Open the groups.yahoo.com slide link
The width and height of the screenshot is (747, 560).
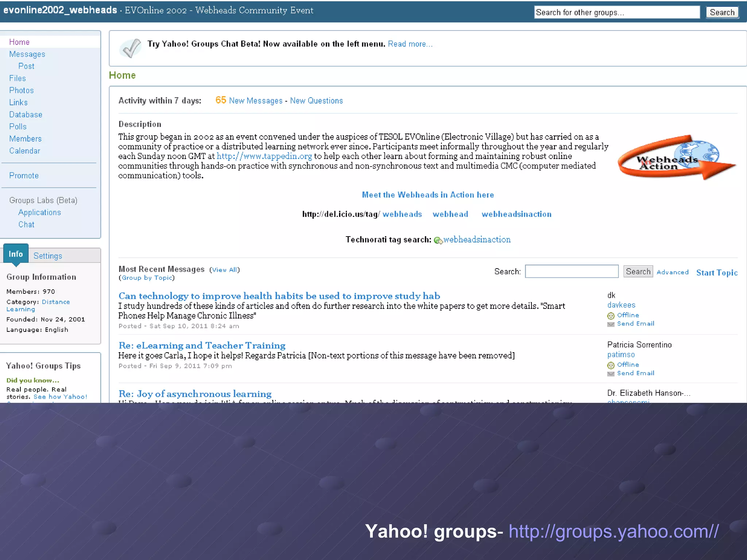614,532
